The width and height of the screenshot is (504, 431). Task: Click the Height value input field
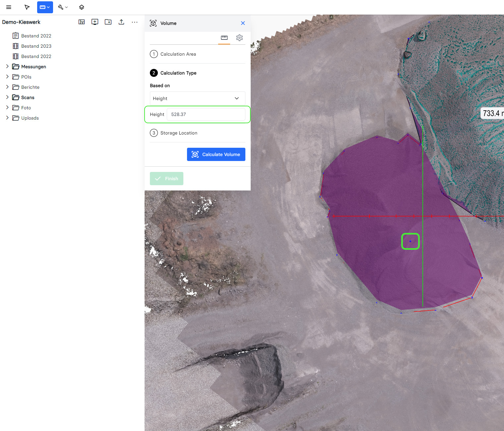tap(206, 114)
